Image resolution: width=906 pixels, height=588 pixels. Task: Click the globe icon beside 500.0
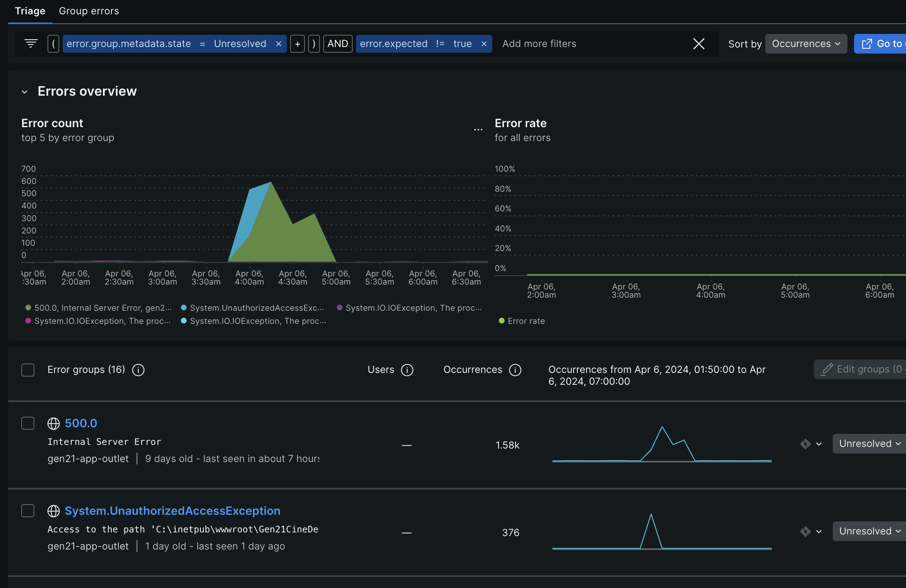(54, 424)
